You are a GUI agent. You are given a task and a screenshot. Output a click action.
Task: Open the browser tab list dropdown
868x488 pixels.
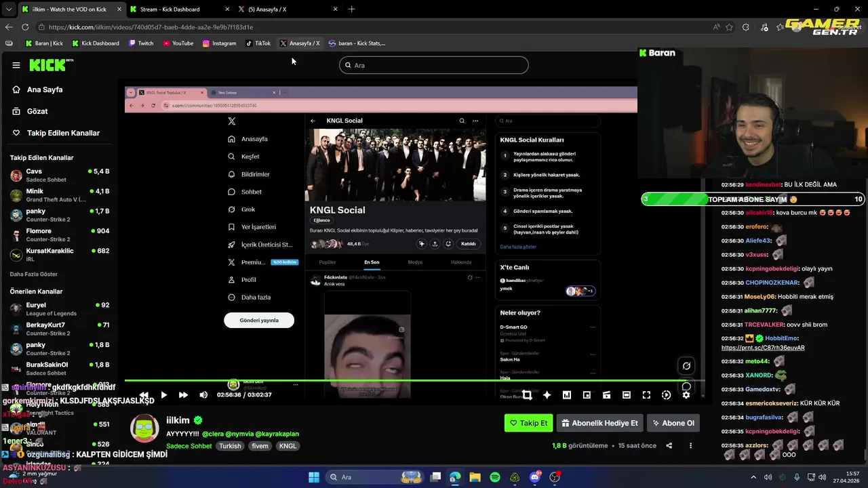point(8,9)
